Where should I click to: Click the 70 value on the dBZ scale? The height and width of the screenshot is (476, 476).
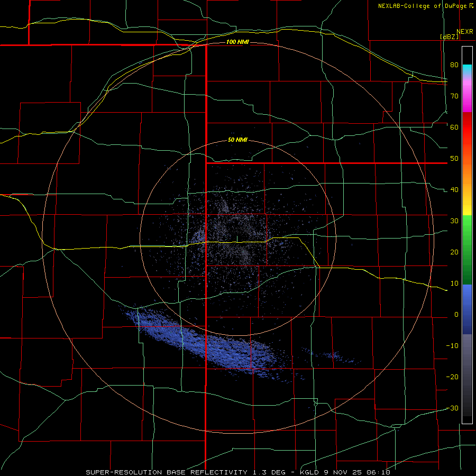point(454,96)
